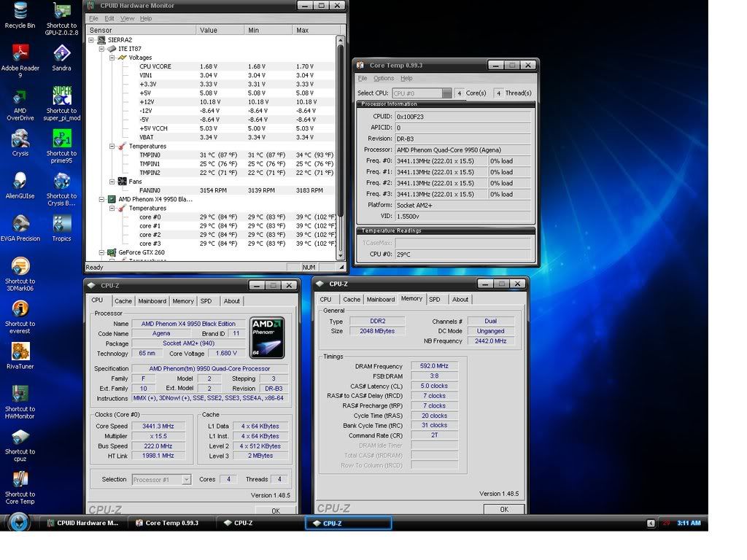Click the Alienware start orb button

coord(19,521)
